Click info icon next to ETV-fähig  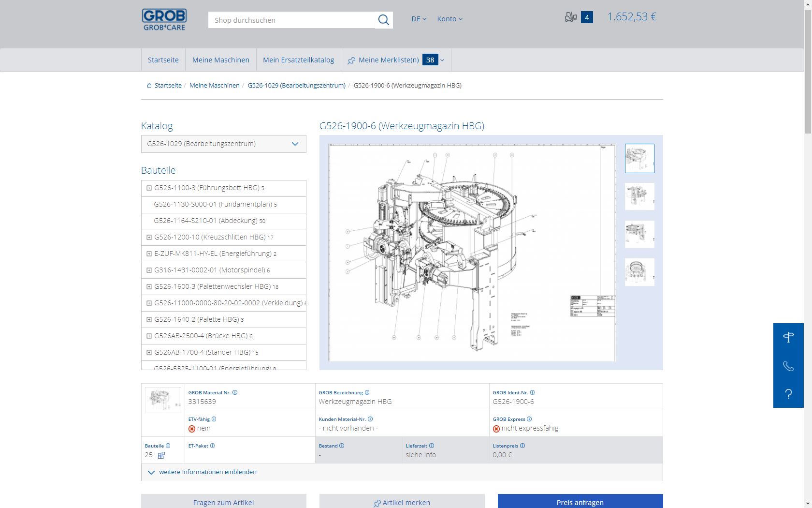214,419
